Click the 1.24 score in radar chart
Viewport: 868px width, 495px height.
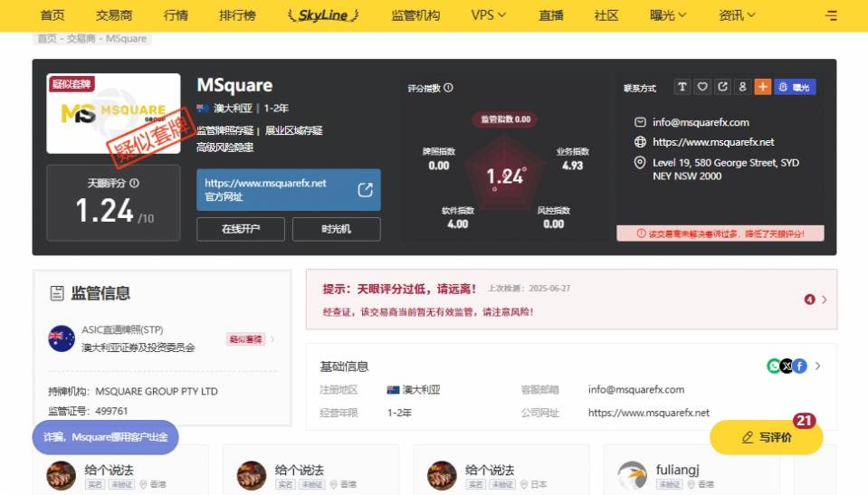coord(505,176)
